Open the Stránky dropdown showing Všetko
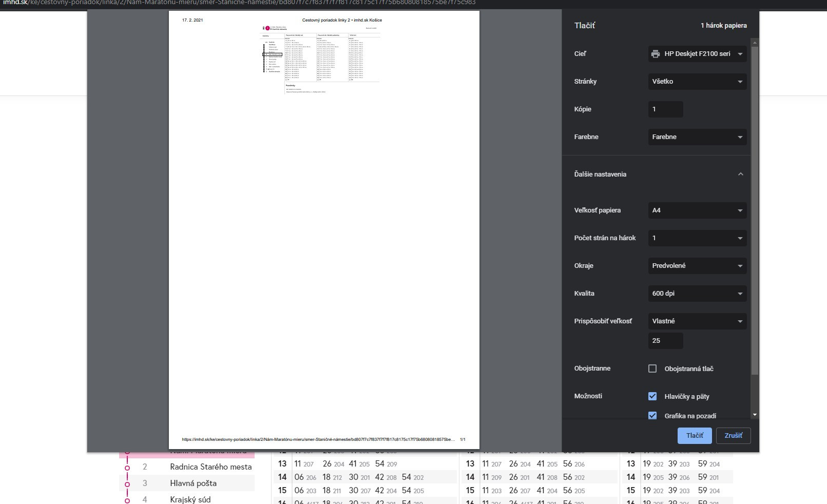 tap(697, 82)
